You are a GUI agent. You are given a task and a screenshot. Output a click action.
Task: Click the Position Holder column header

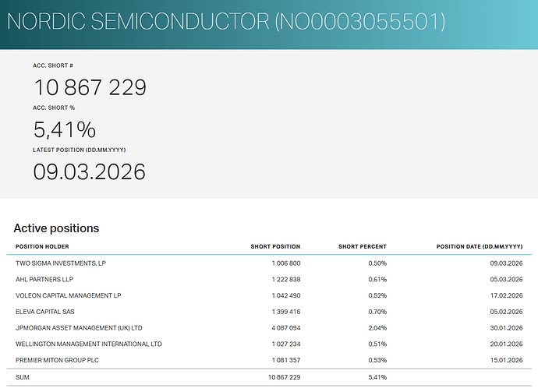pyautogui.click(x=43, y=247)
